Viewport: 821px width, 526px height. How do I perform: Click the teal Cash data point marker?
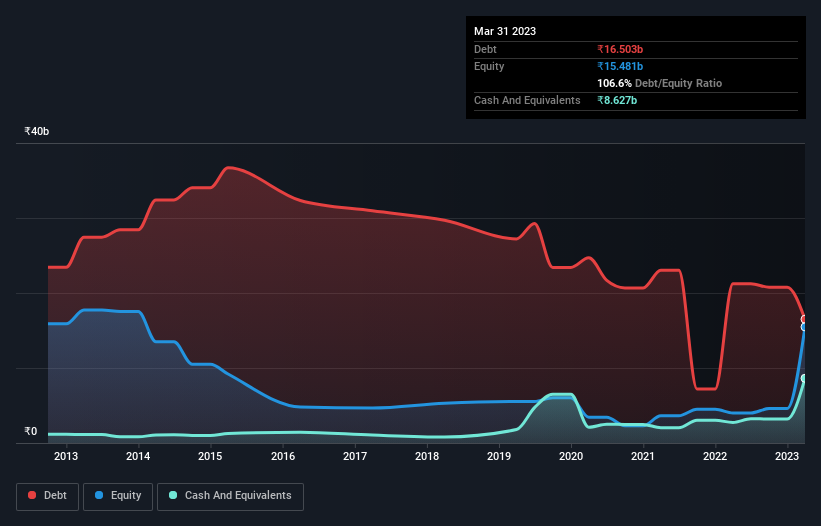(804, 378)
